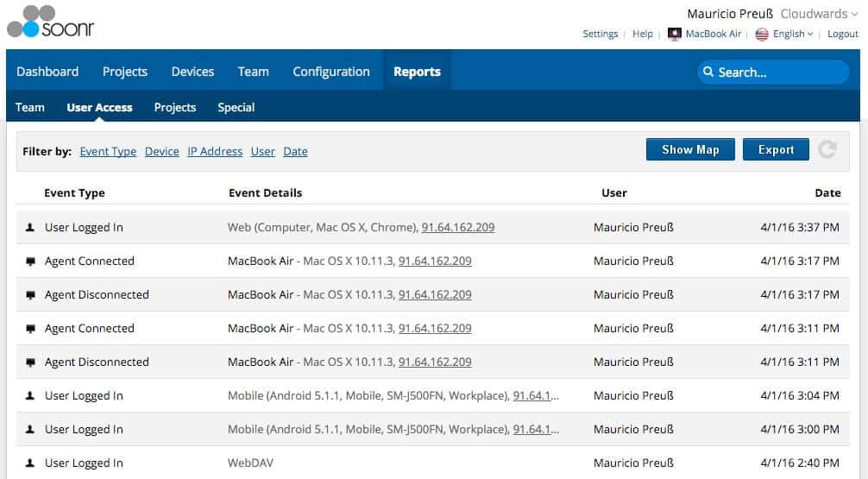Click the WebDAV event detail text
This screenshot has height=479, width=868.
tap(250, 463)
